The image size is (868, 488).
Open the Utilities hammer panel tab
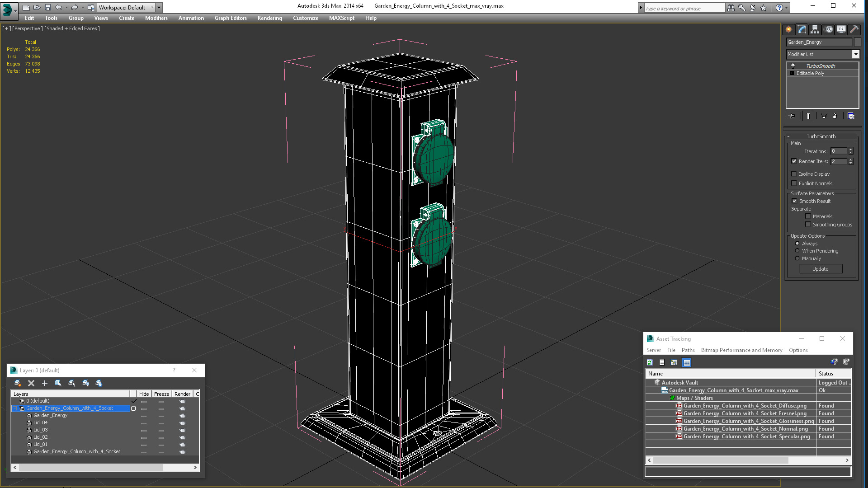854,29
